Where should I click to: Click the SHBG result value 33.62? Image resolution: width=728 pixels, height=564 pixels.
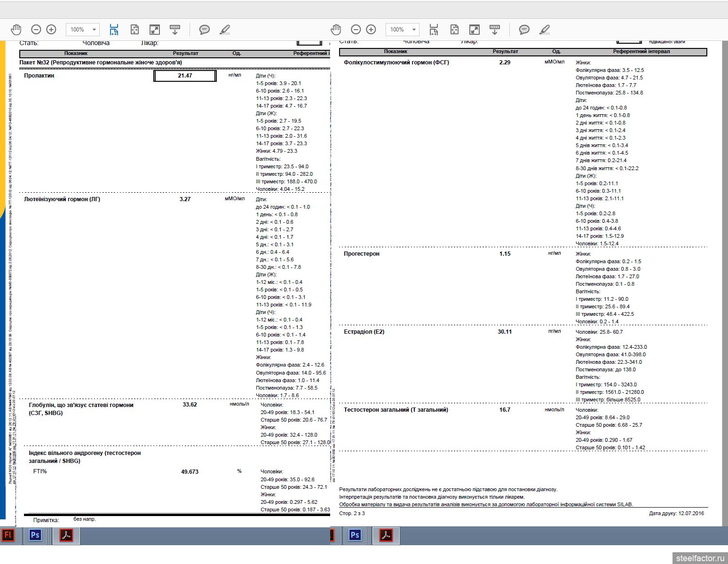(x=190, y=405)
